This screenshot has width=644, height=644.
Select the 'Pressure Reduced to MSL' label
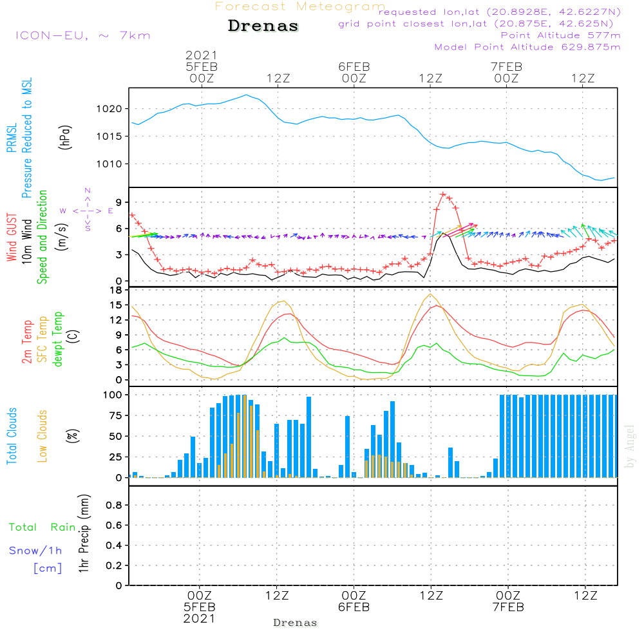point(26,138)
